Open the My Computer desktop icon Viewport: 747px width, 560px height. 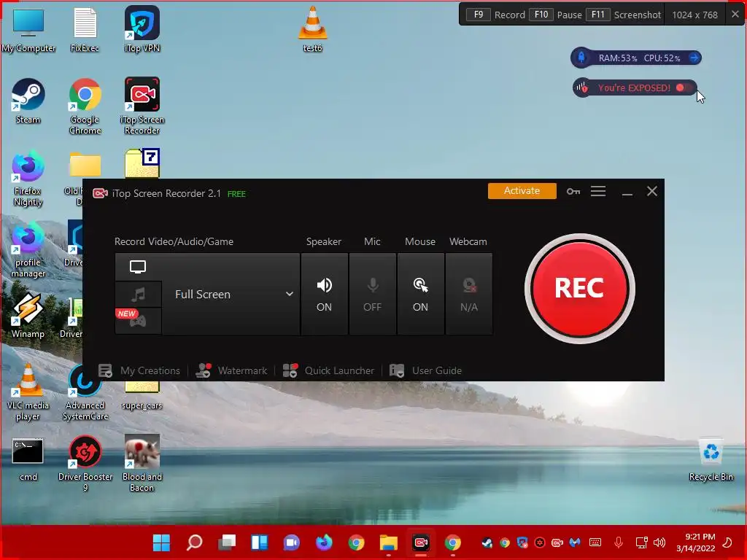(x=28, y=29)
